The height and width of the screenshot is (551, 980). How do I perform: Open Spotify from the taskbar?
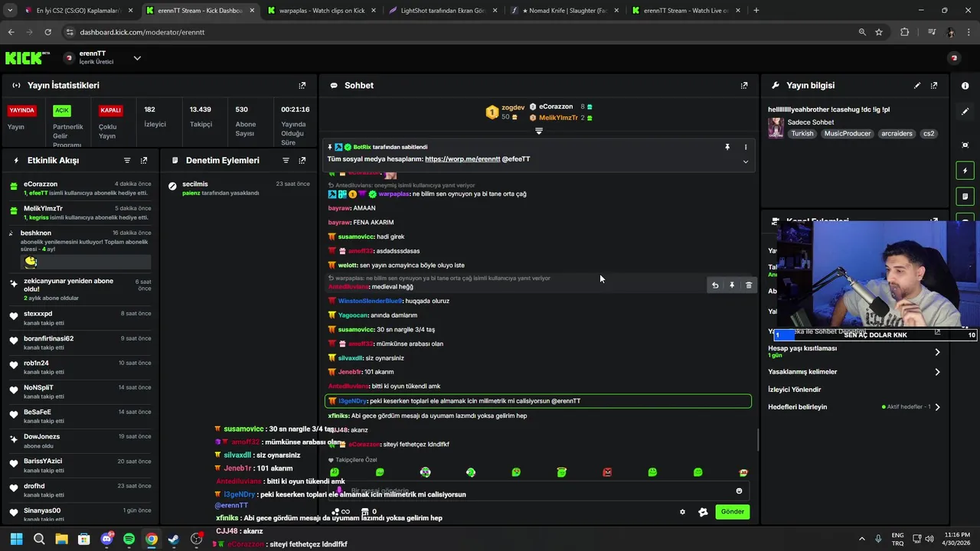pyautogui.click(x=129, y=539)
